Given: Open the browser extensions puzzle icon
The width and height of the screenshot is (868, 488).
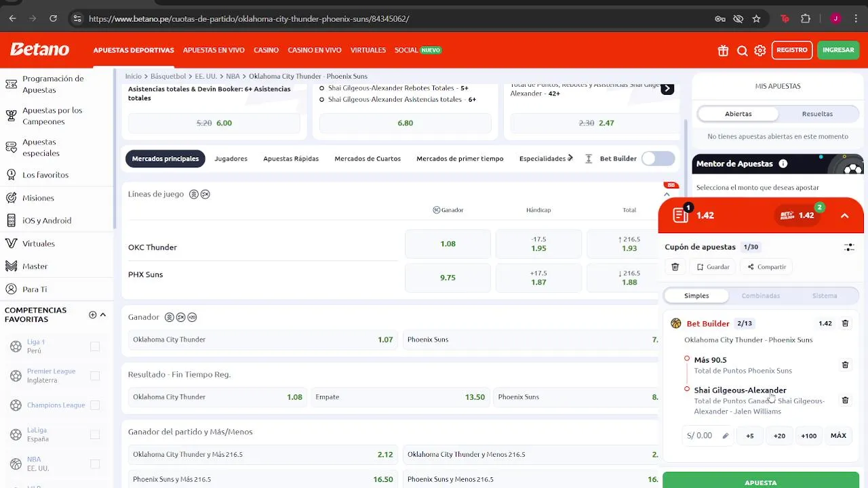Looking at the screenshot, I should tap(806, 19).
